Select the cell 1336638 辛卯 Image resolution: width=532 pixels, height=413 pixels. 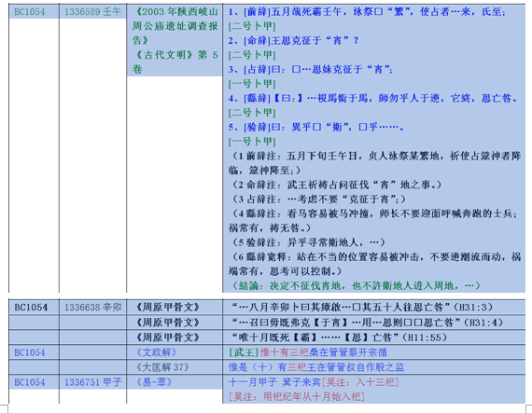click(92, 308)
